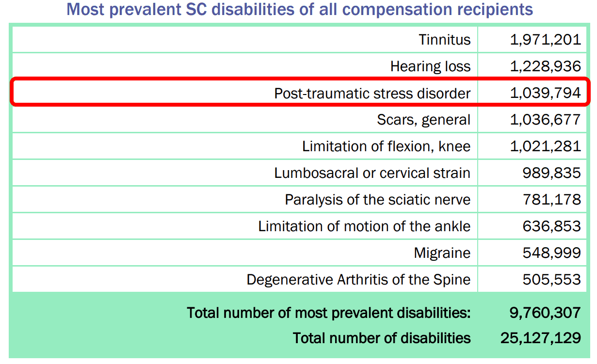The image size is (597, 364).
Task: Click the table title heading text
Action: (300, 9)
